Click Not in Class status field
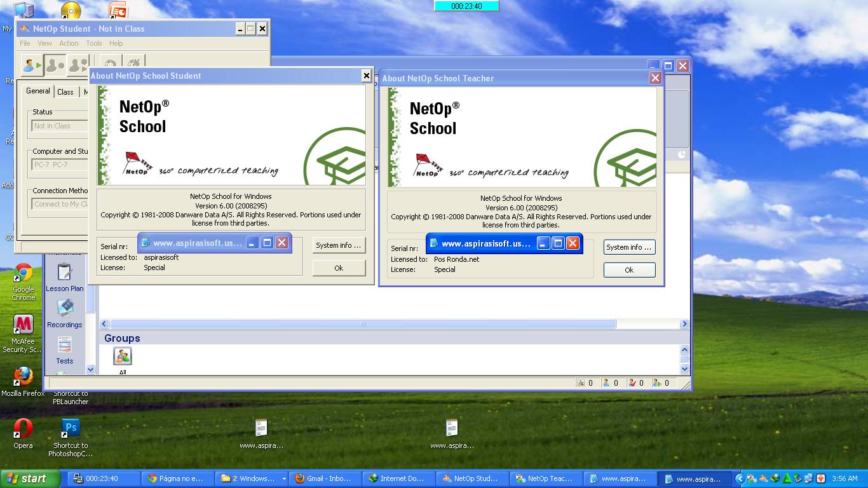This screenshot has width=868, height=488. 60,126
